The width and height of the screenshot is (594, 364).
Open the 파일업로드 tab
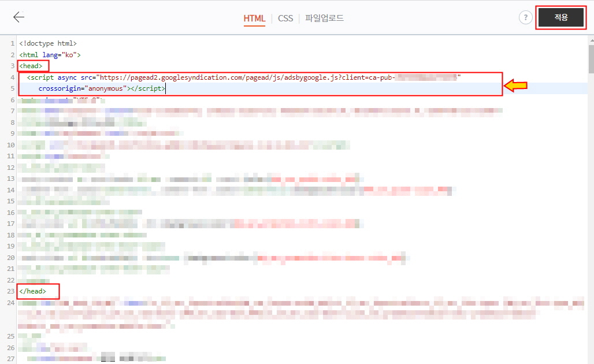pyautogui.click(x=324, y=18)
